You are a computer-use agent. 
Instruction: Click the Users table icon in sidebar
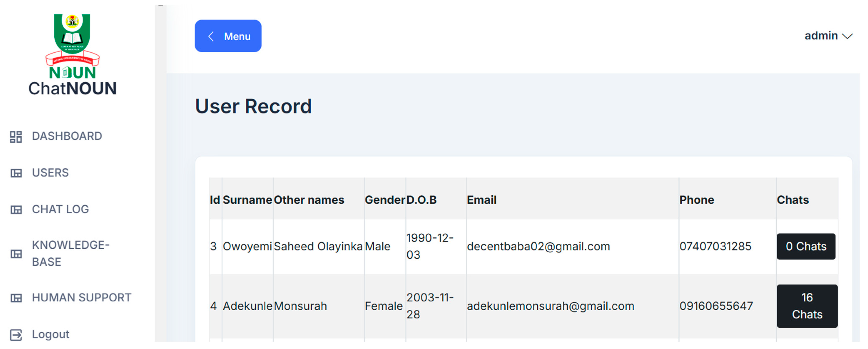click(16, 173)
